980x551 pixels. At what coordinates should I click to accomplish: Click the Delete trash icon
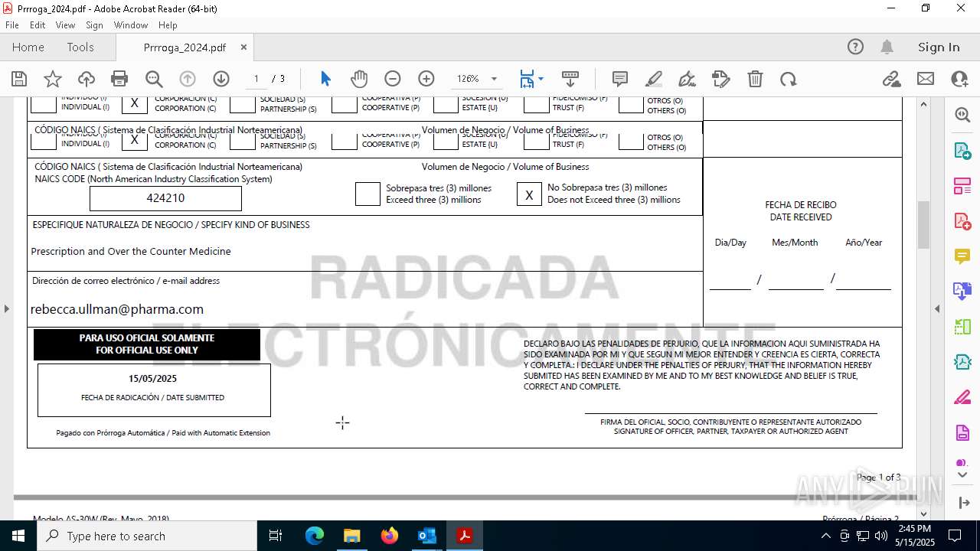(x=755, y=79)
